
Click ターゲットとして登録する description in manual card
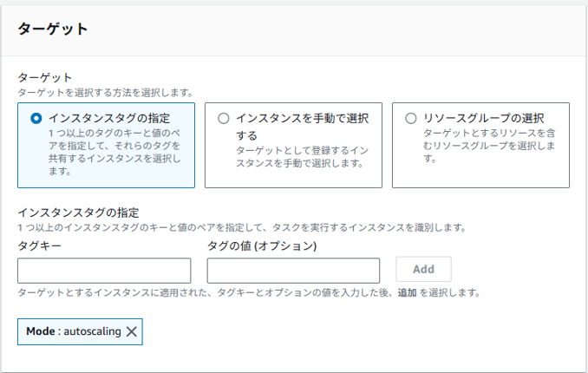point(303,157)
